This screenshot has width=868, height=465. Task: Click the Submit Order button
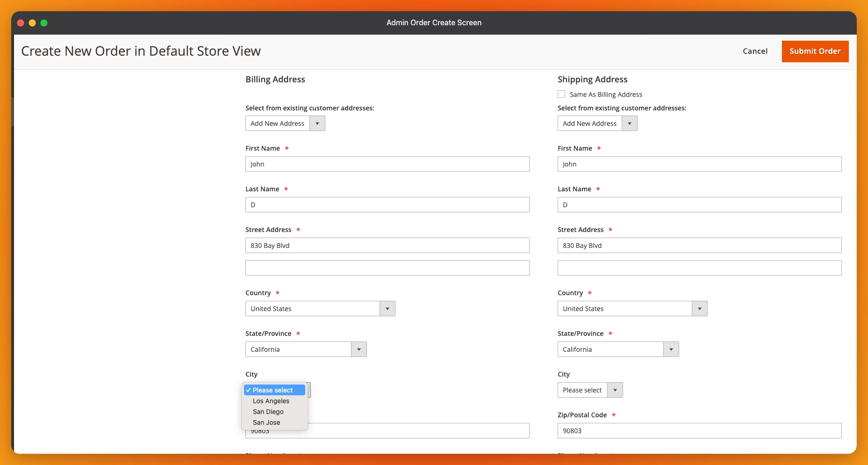click(815, 51)
